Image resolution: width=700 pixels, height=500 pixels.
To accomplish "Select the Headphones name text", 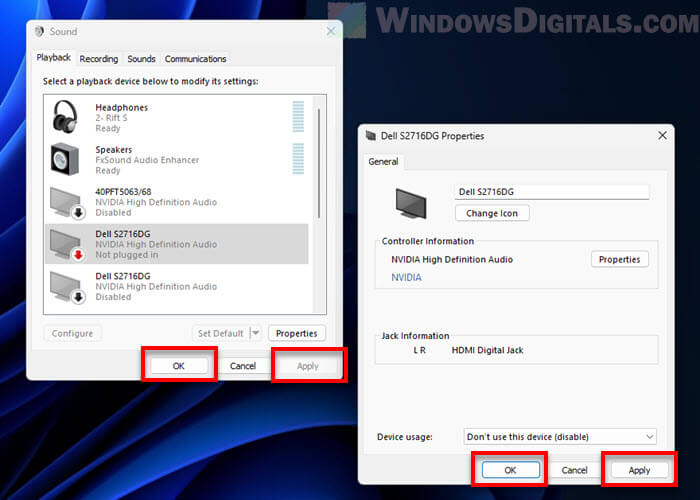I will [x=121, y=108].
